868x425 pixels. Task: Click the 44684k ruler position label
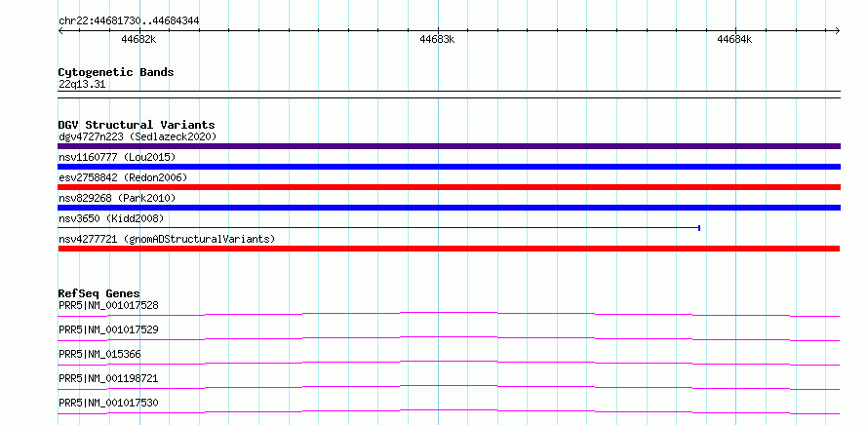734,39
